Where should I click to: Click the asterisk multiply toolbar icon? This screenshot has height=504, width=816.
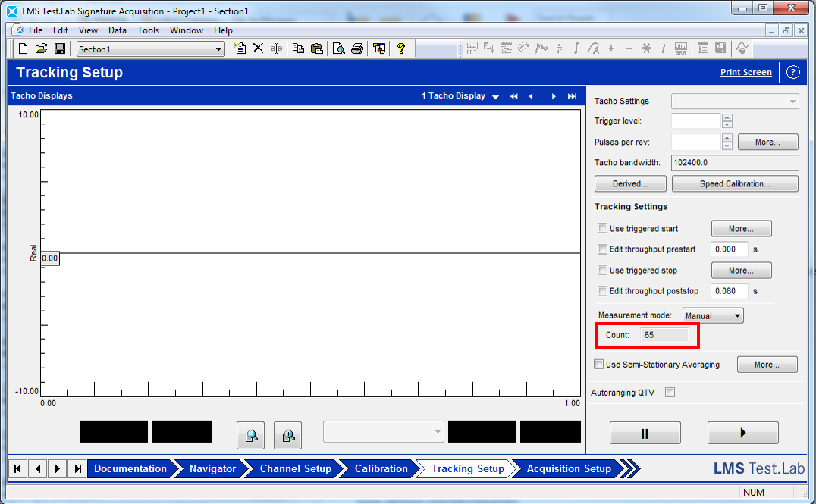[646, 49]
